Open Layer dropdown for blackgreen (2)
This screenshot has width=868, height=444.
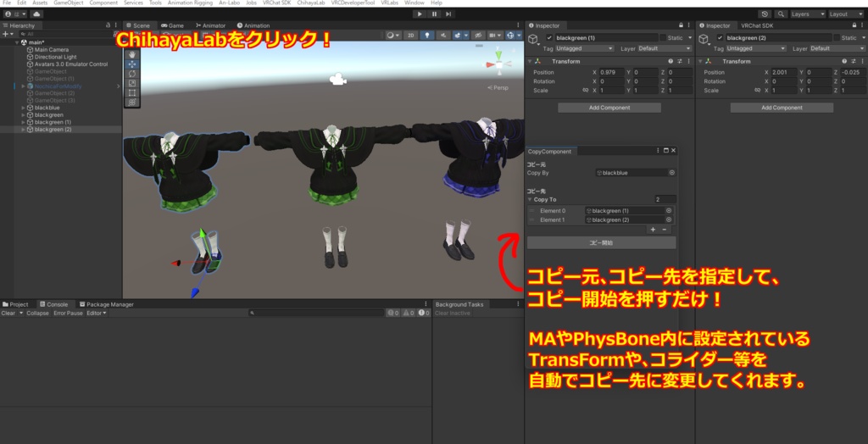point(837,48)
